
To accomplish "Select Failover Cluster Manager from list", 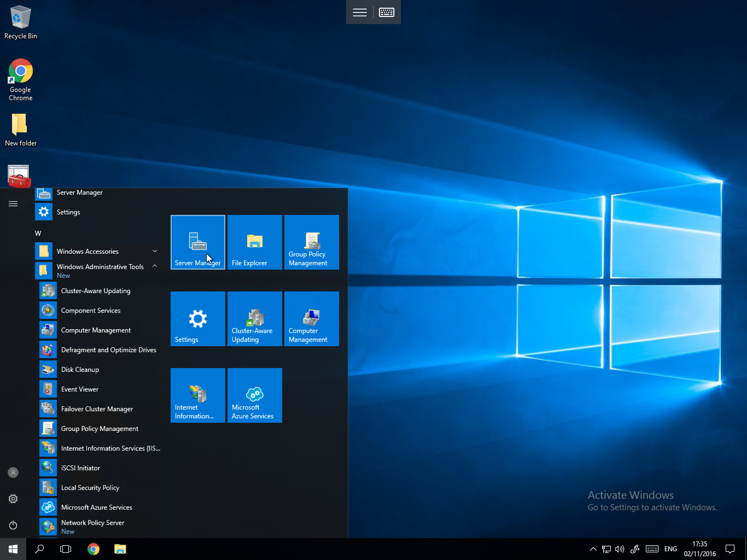I will coord(97,409).
